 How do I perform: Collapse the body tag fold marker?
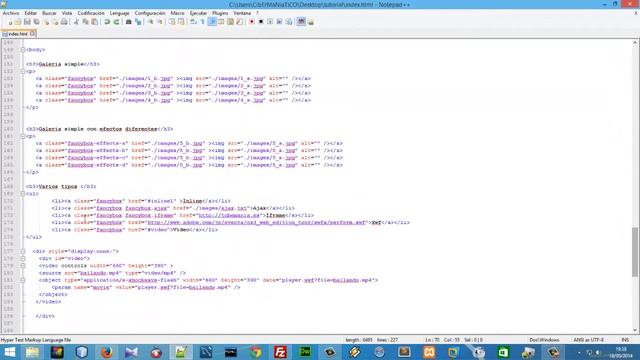pyautogui.click(x=23, y=50)
